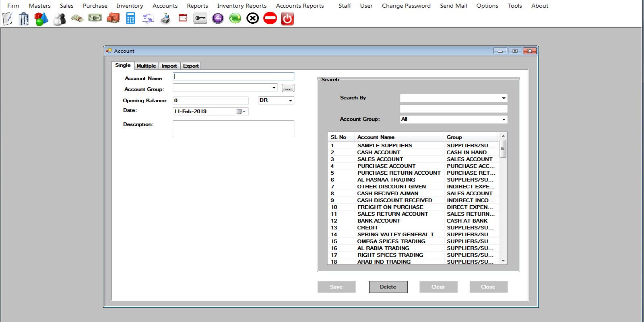Click the colored 3D shapes toolbar icon

click(41, 19)
